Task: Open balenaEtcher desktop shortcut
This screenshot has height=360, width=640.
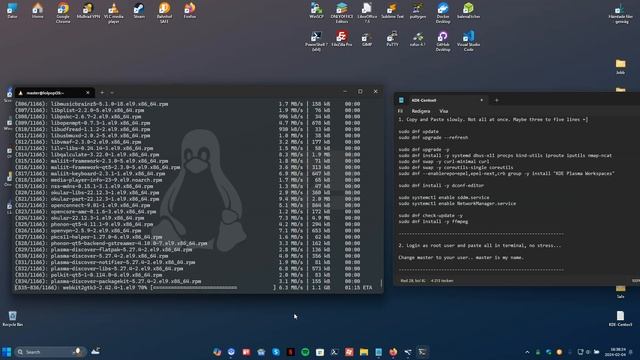Action: click(x=468, y=11)
